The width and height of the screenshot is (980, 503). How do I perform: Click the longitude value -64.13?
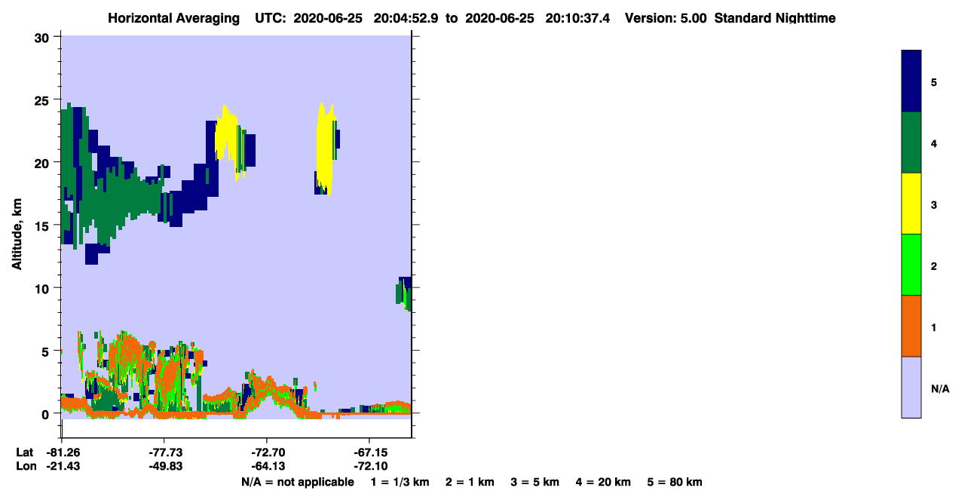(x=267, y=467)
